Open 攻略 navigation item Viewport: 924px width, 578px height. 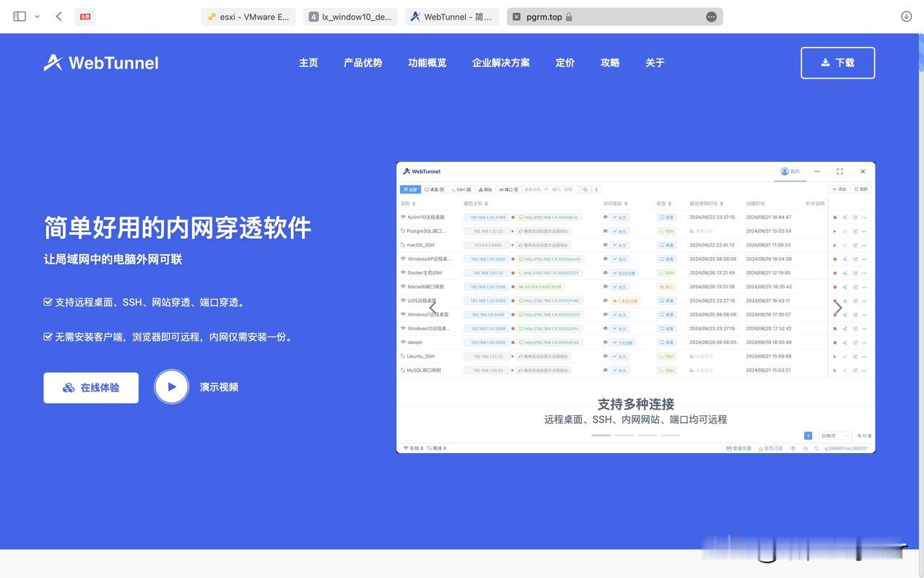coord(610,63)
